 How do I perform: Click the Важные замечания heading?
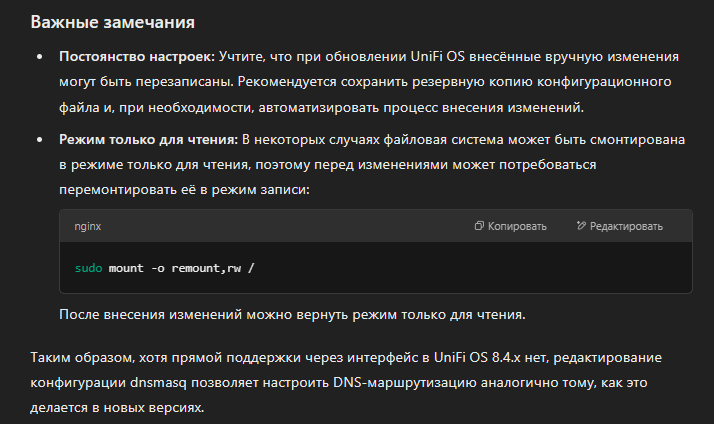(x=112, y=22)
